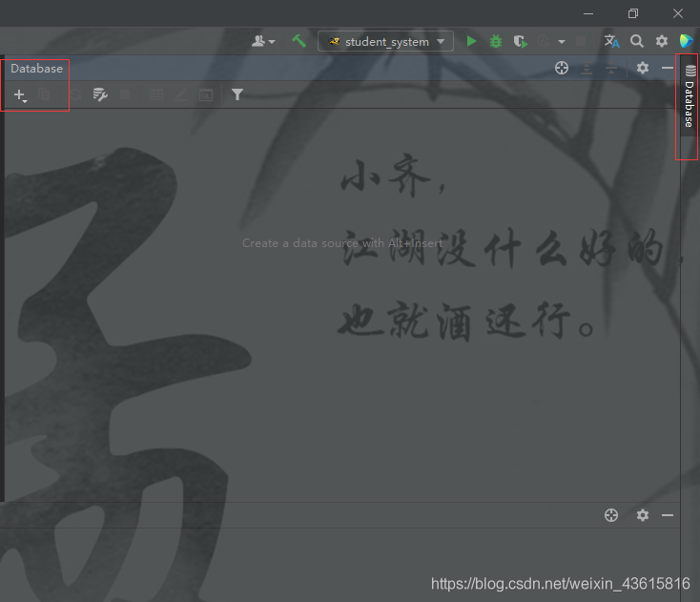Image resolution: width=700 pixels, height=602 pixels.
Task: Open the Code With Me user dropdown
Action: click(x=263, y=42)
